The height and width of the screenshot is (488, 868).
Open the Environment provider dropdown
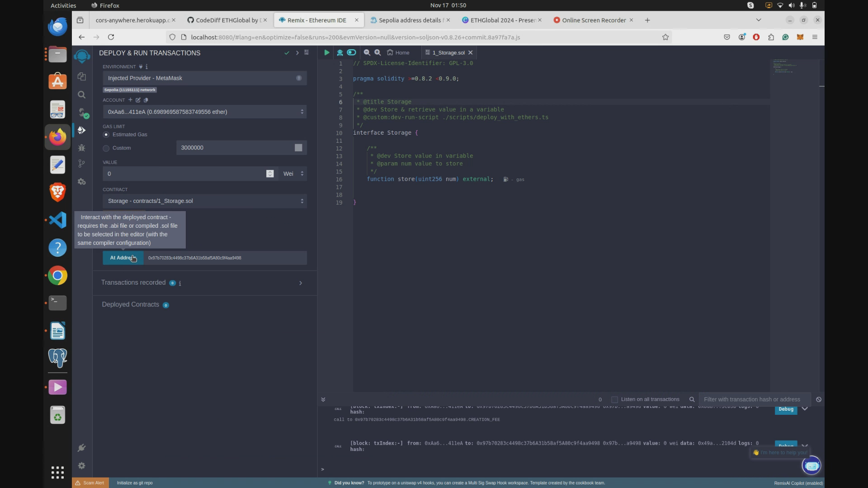tap(204, 78)
